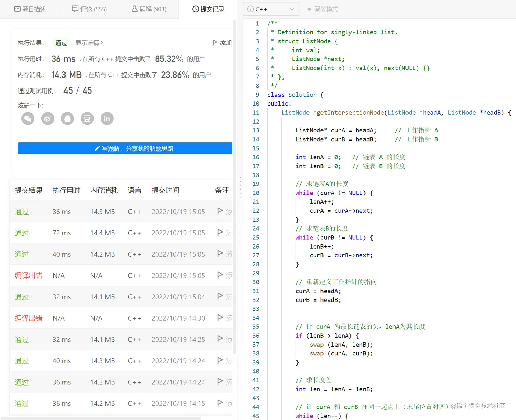Share result to Weibo icon
Viewport: 516px width, 420px height.
point(48,118)
